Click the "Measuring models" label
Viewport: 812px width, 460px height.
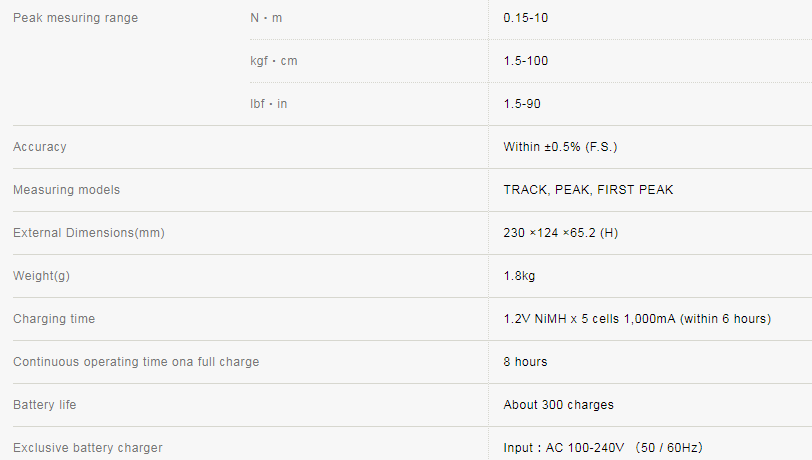tap(66, 190)
